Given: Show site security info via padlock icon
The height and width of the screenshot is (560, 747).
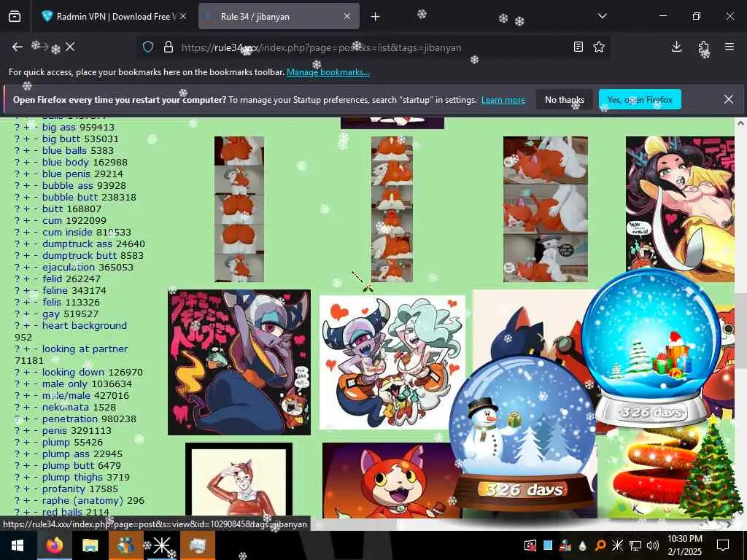Looking at the screenshot, I should (169, 47).
